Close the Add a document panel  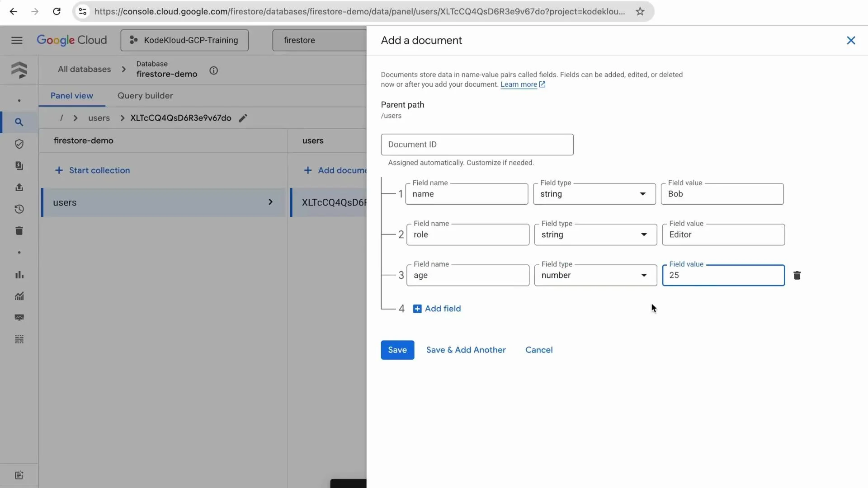pyautogui.click(x=851, y=40)
